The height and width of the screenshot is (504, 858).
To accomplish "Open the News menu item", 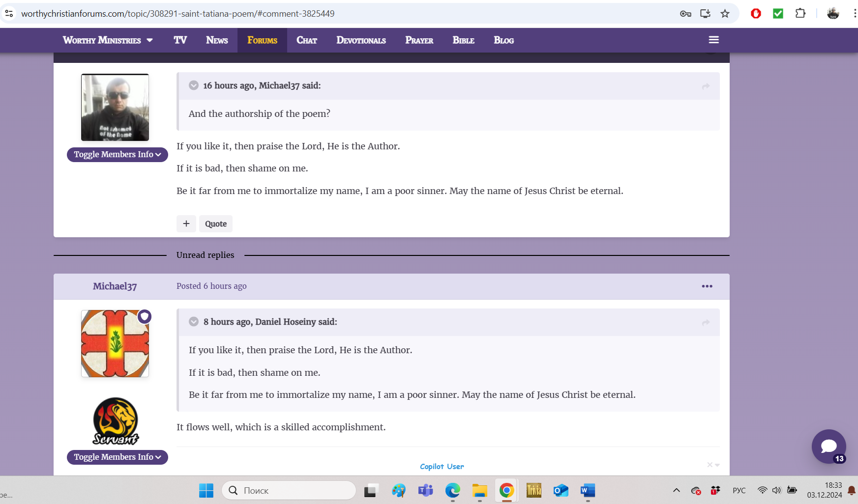I will tap(217, 40).
